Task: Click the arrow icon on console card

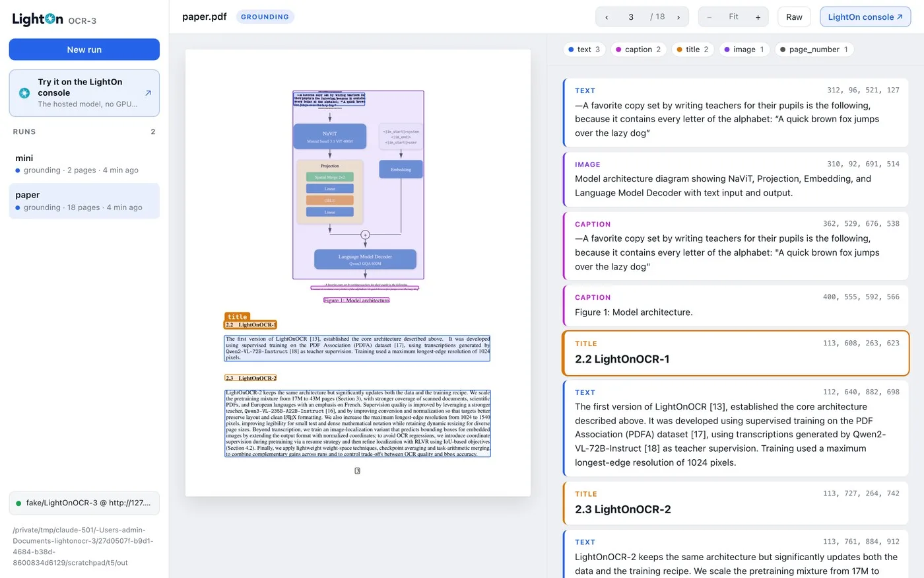Action: pyautogui.click(x=148, y=93)
